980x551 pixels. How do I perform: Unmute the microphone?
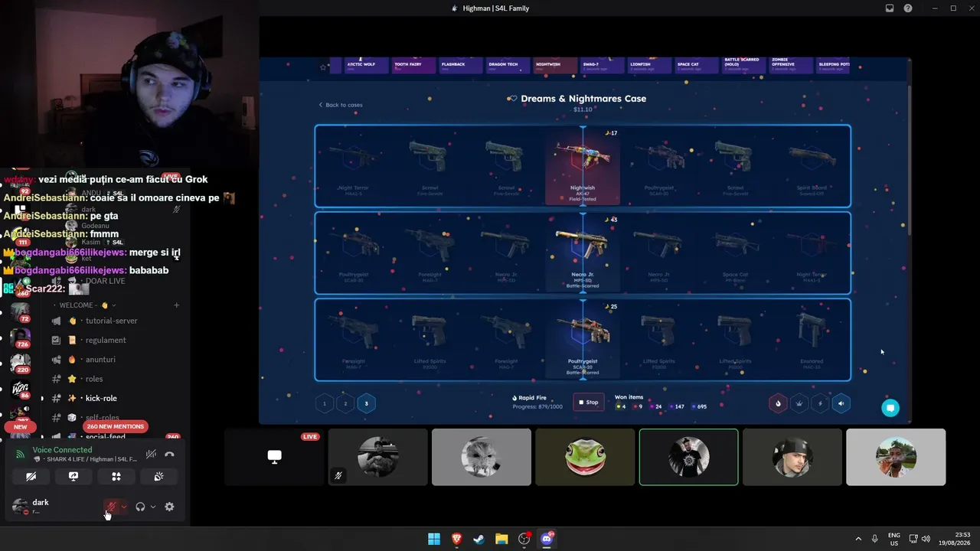coord(112,507)
